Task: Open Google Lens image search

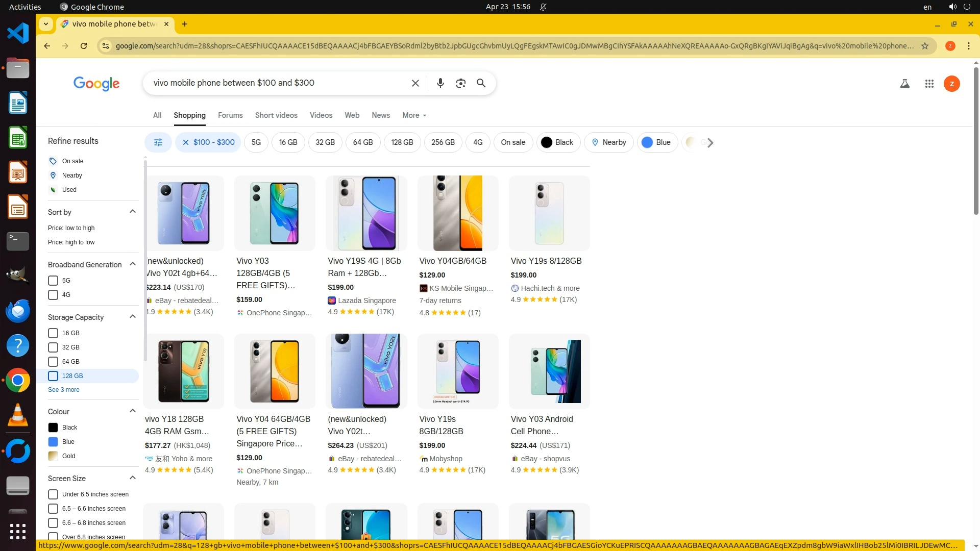Action: tap(460, 83)
